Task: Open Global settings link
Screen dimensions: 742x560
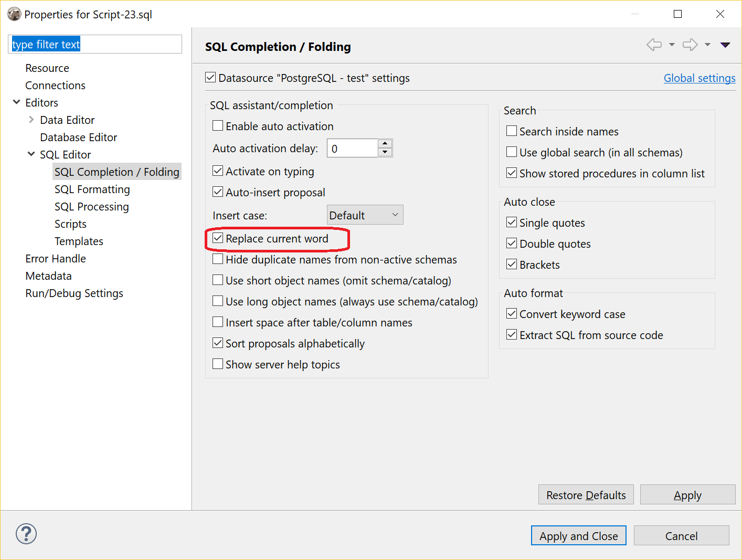Action: pos(699,78)
